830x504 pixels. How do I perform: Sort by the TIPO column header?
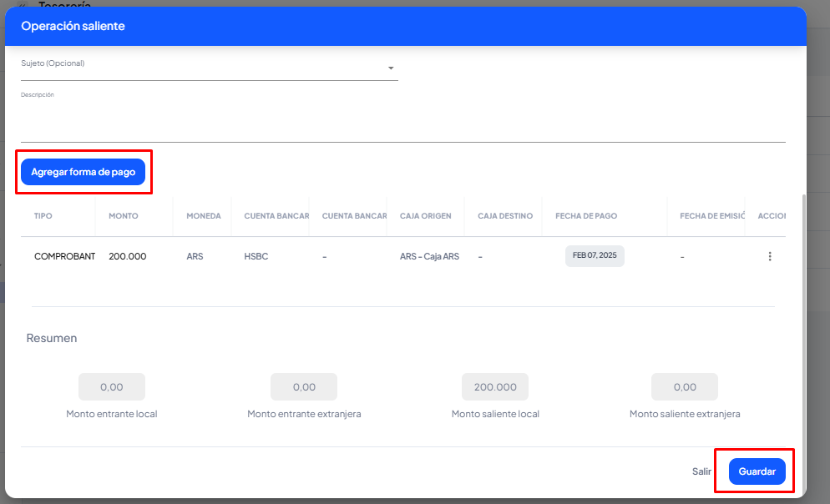(x=43, y=216)
